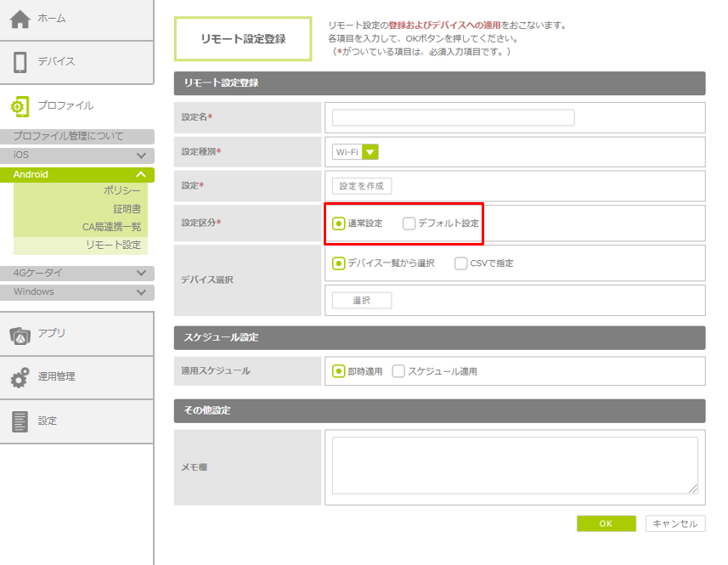Click the Device smartphone icon

click(x=20, y=62)
